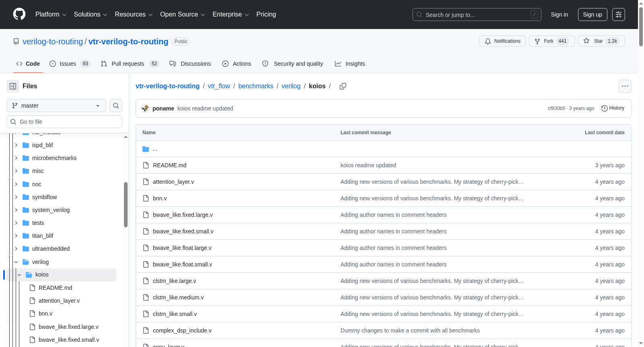Screen dimensions: 644x347
Task: Collapse the Files side panel
Action: (13, 86)
